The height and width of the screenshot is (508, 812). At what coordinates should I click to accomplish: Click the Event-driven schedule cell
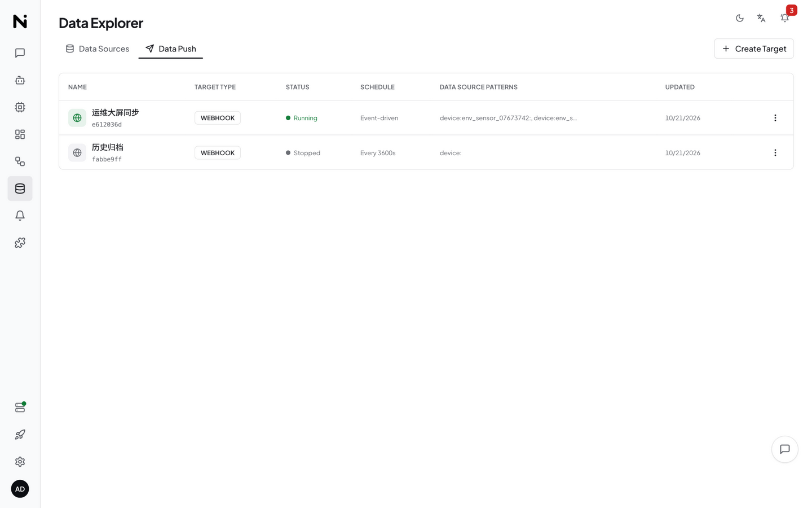pyautogui.click(x=379, y=118)
